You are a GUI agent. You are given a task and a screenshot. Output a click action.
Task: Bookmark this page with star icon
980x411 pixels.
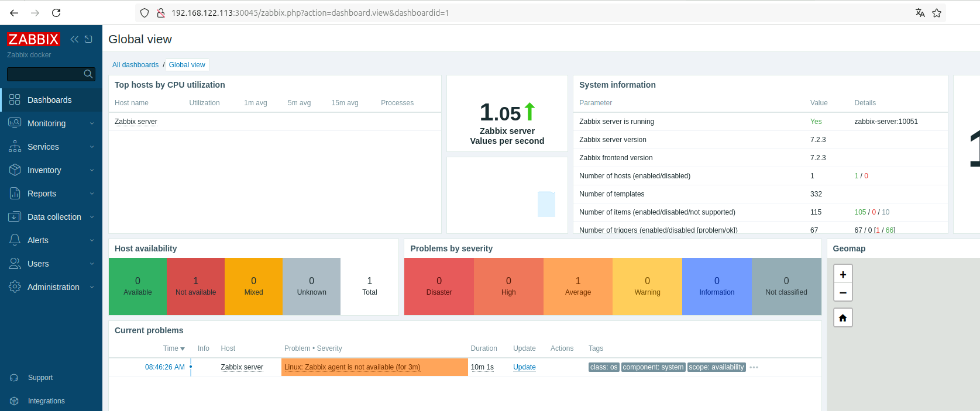point(937,13)
